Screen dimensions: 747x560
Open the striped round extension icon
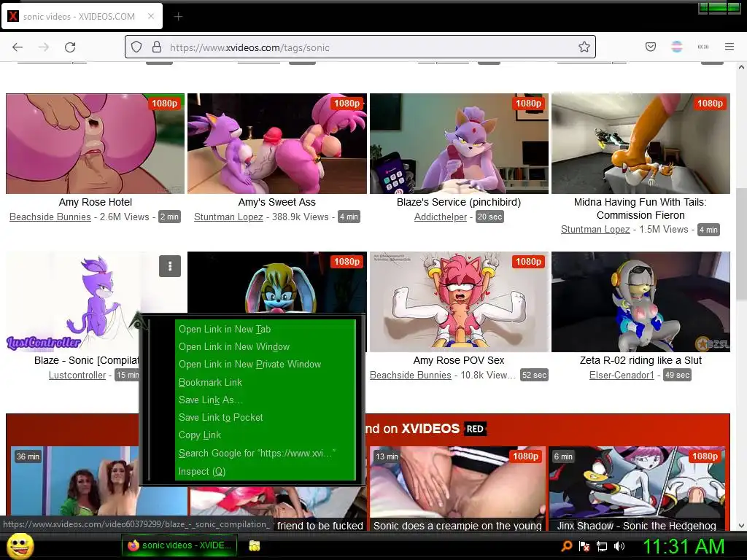tap(676, 47)
